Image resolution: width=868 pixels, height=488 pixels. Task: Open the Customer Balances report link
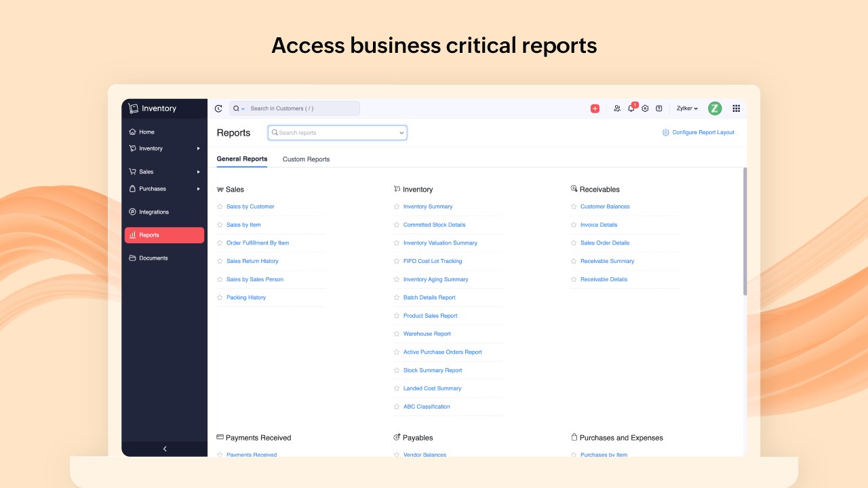[x=605, y=207]
